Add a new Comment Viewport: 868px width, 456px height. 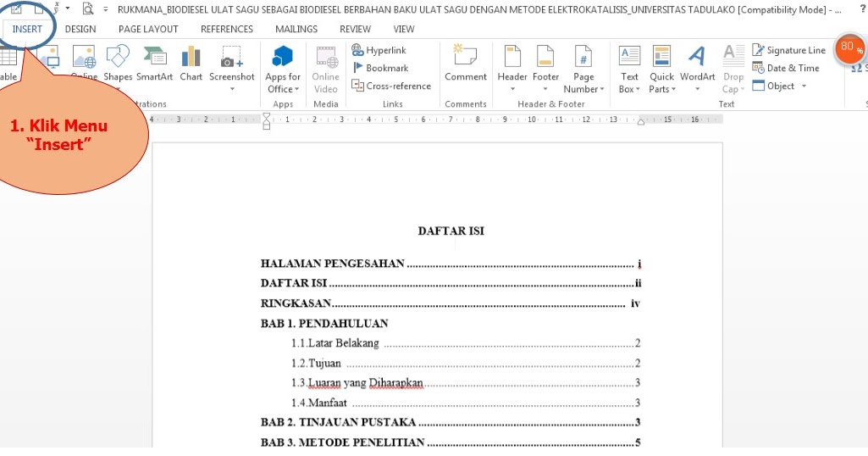466,64
